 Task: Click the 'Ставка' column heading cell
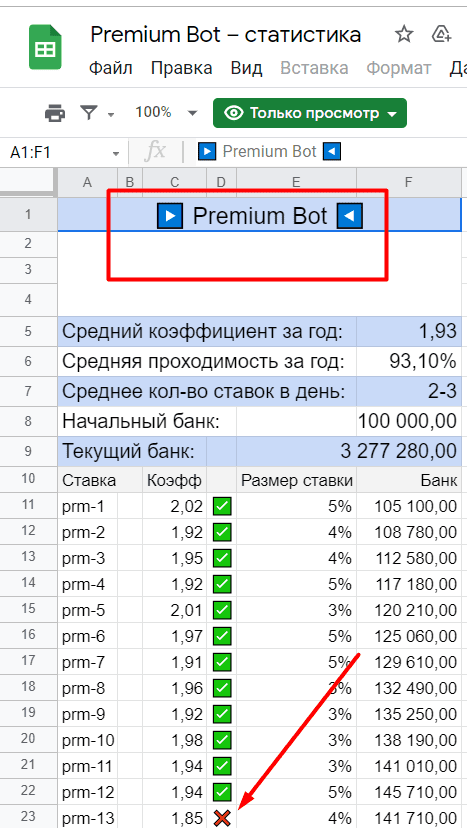point(100,479)
